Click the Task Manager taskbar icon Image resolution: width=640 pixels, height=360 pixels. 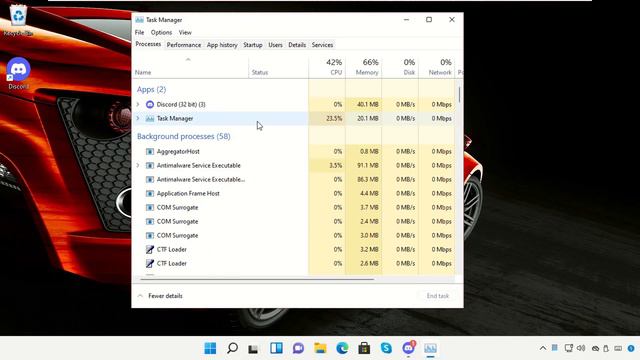click(430, 348)
